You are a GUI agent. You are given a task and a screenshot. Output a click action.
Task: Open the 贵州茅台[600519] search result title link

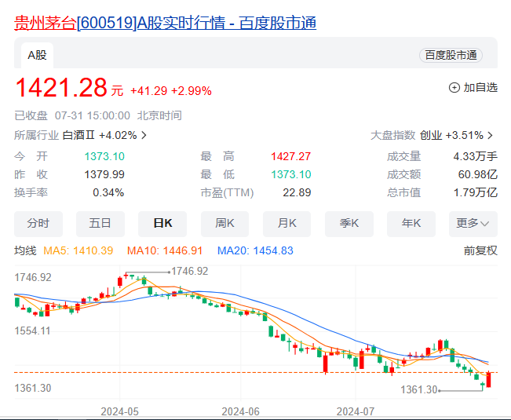click(165, 23)
